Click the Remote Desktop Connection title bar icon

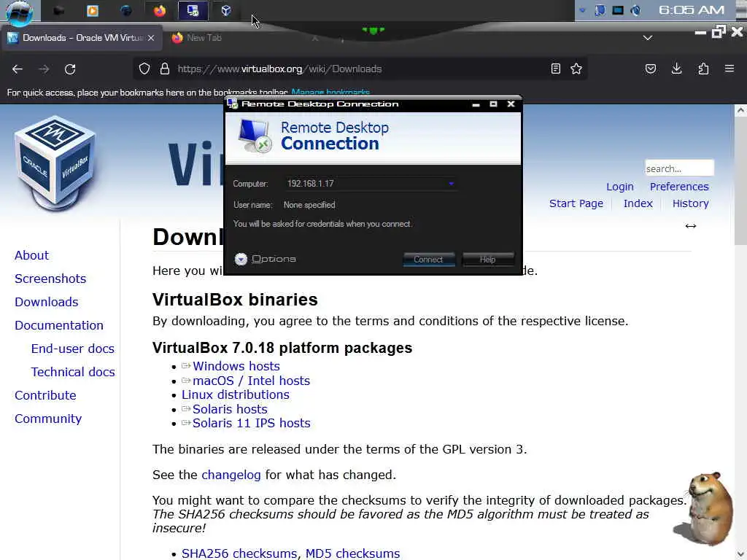tap(233, 104)
